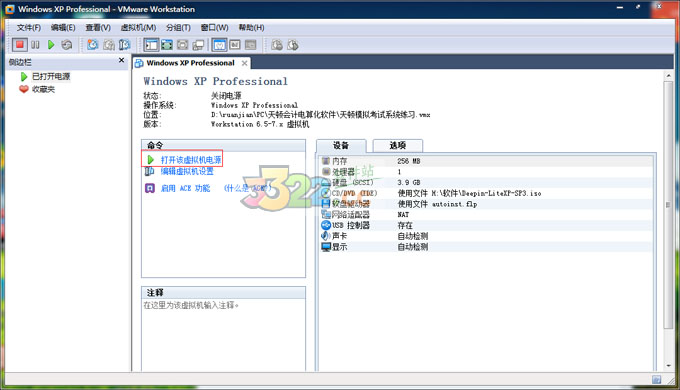Open the 虚拟机(M) menu
680x390 pixels.
(138, 28)
